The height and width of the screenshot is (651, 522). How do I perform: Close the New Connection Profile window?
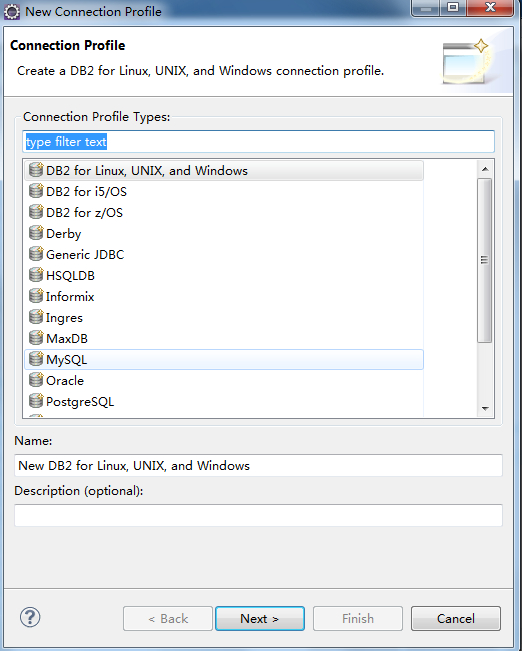tap(490, 7)
